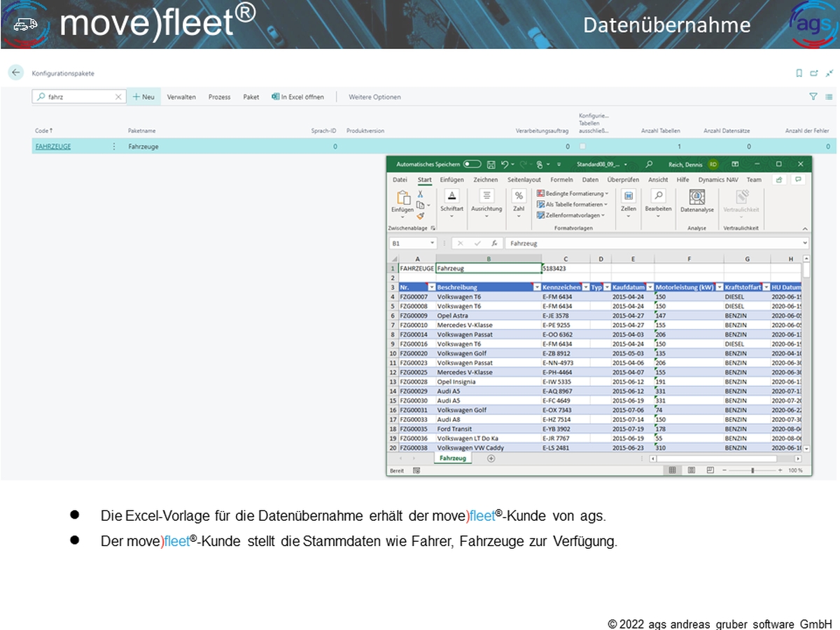
Task: Open the Motorleistung (kW) filter dropdown
Action: click(719, 288)
